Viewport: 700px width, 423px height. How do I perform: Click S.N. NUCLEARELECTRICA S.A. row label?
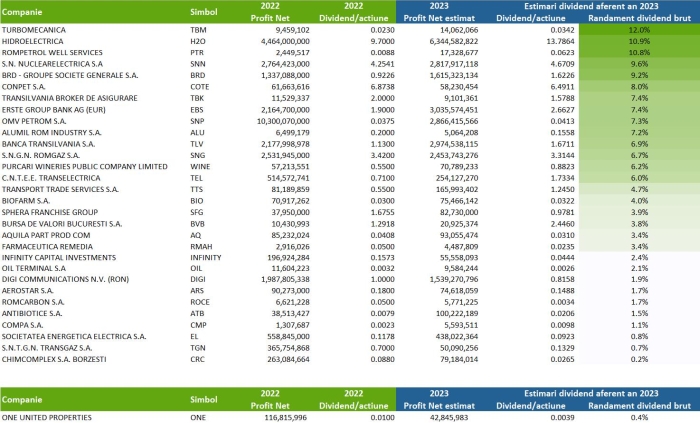(x=52, y=64)
